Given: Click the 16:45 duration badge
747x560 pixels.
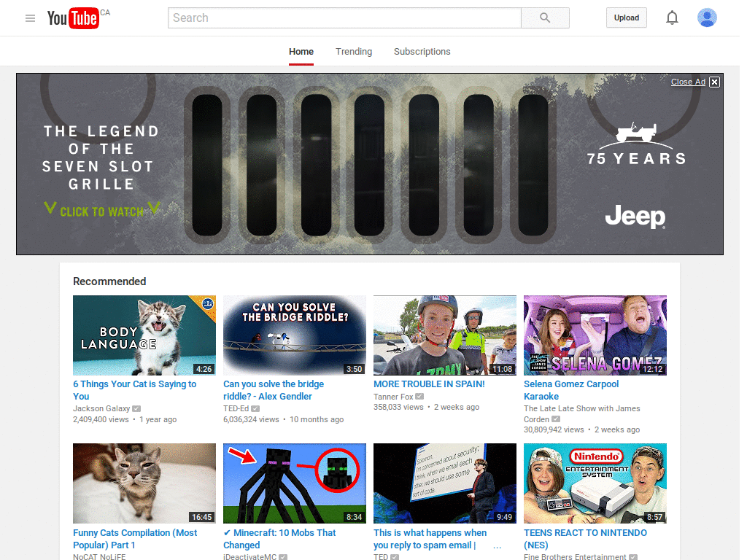Looking at the screenshot, I should click(201, 517).
